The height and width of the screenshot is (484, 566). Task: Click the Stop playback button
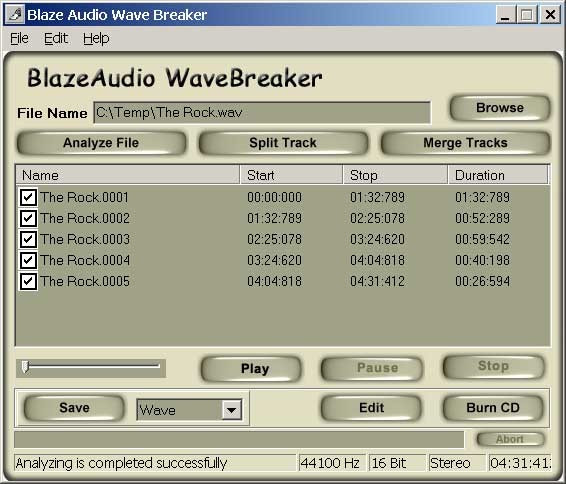(493, 367)
